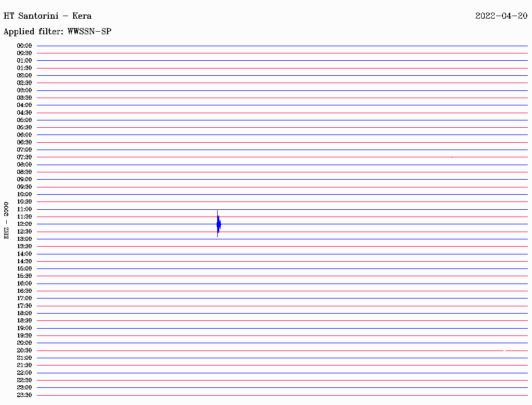This screenshot has width=532, height=405.
Task: Click the 10:30 time label
Action: (24, 202)
